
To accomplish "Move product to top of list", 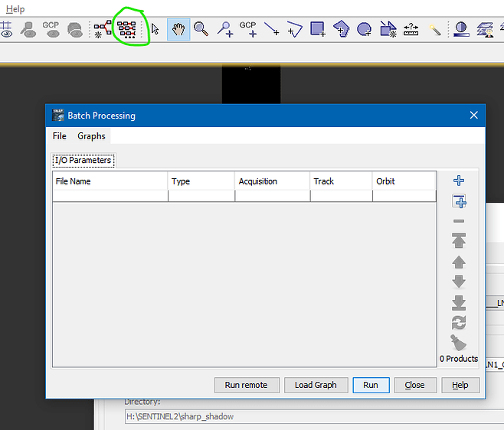I will point(459,240).
